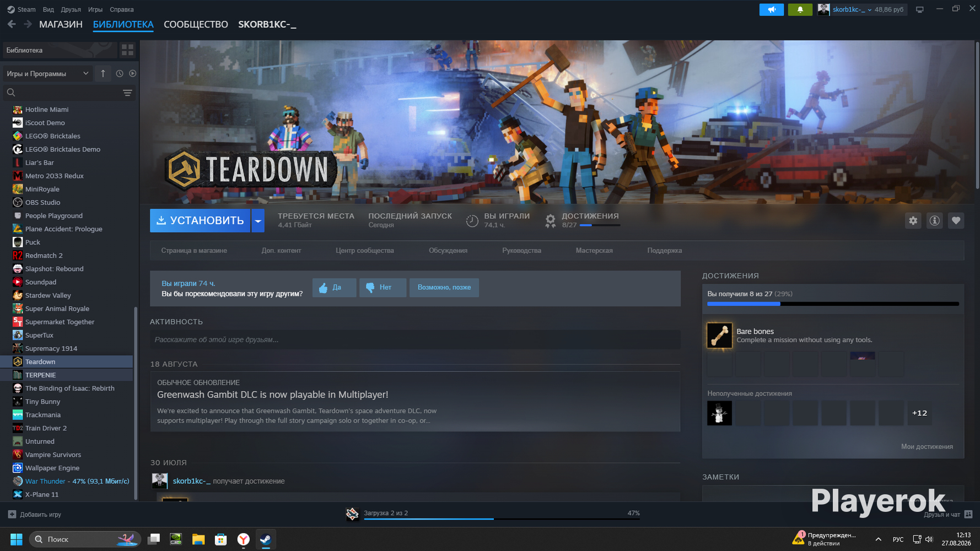Switch to the СООБЩЕСТВО tab
The width and height of the screenshot is (980, 551).
(196, 24)
